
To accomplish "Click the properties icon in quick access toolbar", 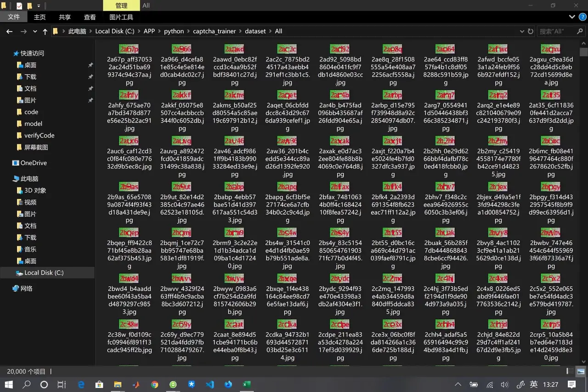I will click(x=19, y=6).
